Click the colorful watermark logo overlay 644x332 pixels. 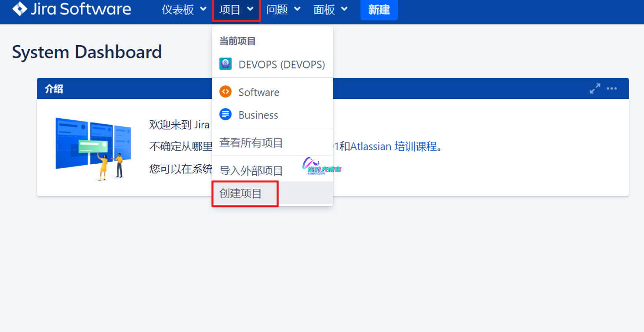321,166
